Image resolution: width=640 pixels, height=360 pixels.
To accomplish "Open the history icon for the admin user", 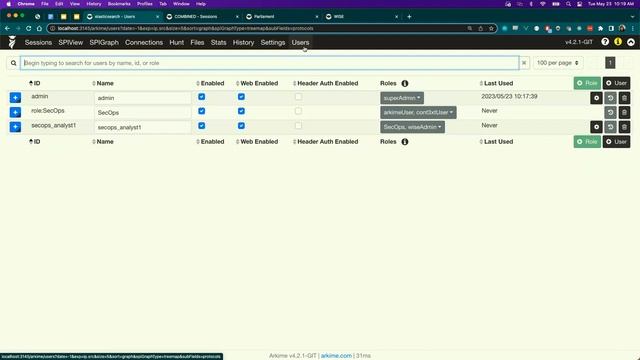I will point(611,98).
